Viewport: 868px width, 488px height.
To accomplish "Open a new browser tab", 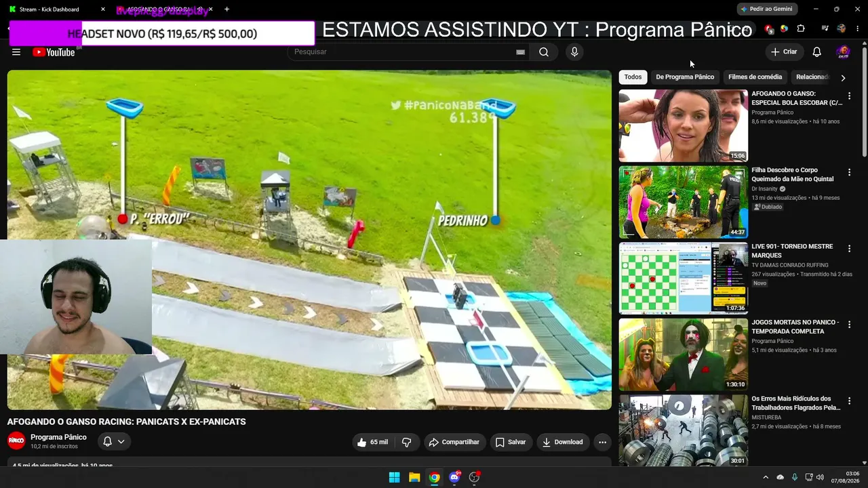I will (x=226, y=9).
